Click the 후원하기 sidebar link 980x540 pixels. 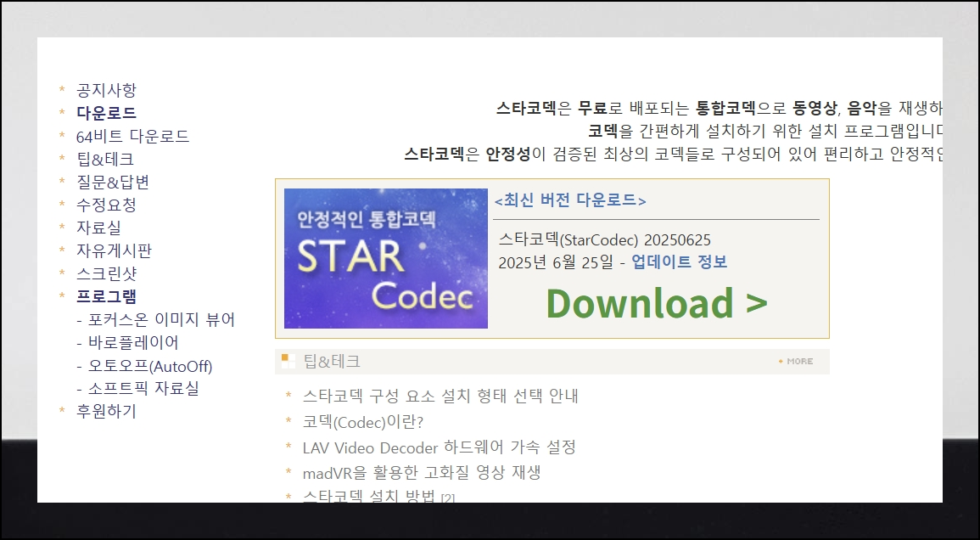coord(106,412)
